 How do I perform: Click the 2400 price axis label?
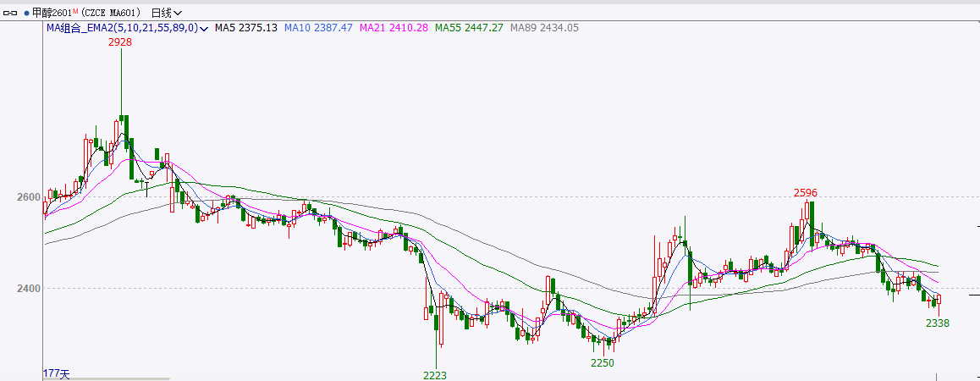coord(28,289)
